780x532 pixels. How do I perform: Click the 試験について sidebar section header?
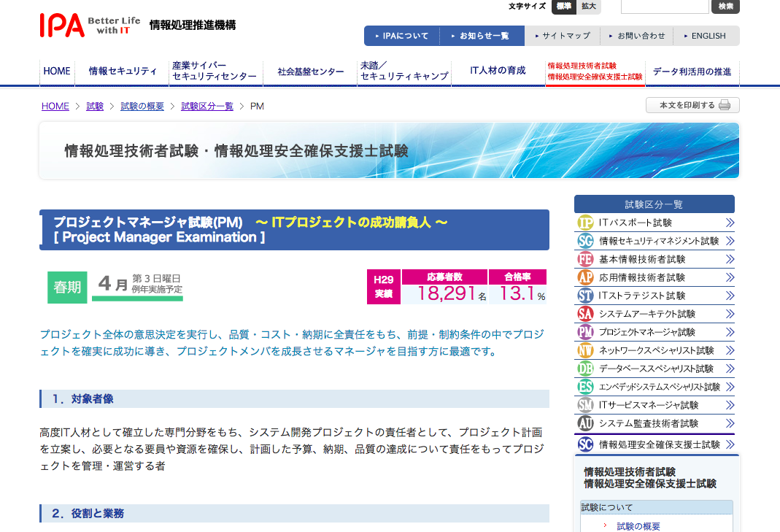[x=657, y=507]
